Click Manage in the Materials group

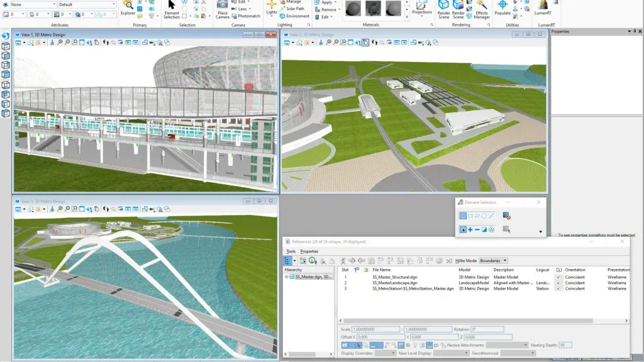click(294, 2)
